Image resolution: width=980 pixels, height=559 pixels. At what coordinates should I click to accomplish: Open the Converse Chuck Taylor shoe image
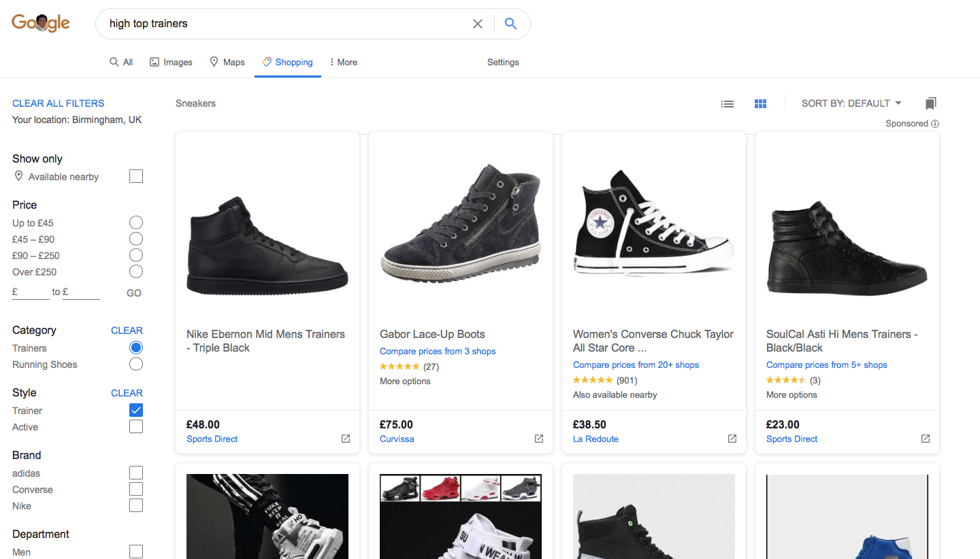pyautogui.click(x=654, y=223)
